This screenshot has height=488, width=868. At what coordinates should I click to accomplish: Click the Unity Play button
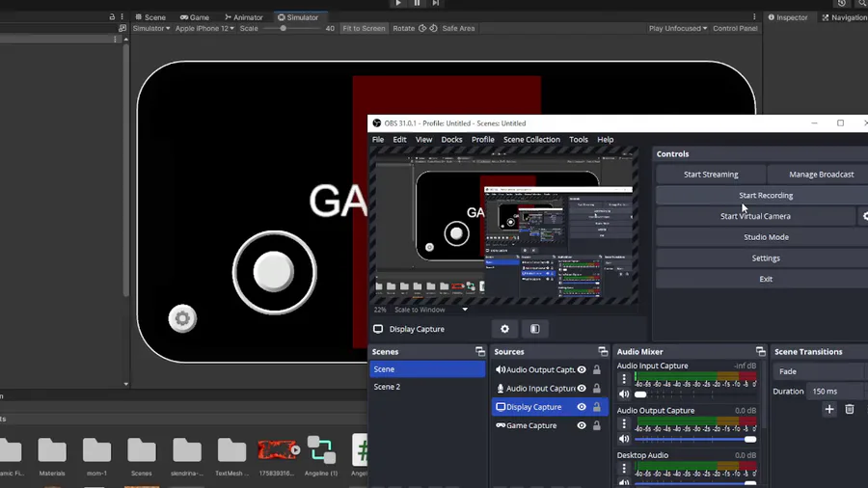click(x=398, y=3)
